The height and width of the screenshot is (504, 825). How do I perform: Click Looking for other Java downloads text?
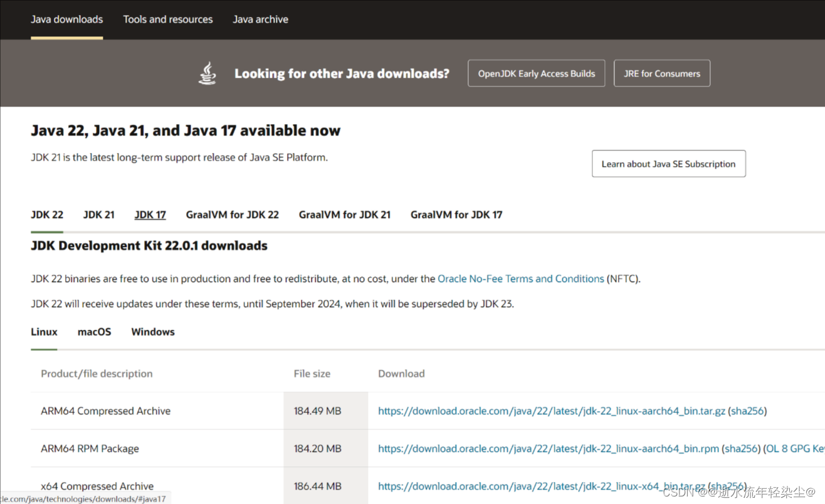click(342, 73)
